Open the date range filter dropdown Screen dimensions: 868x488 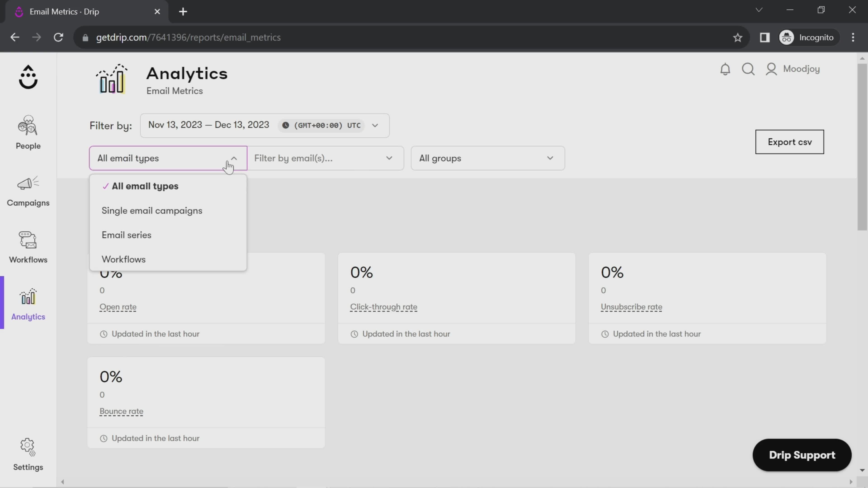click(264, 125)
